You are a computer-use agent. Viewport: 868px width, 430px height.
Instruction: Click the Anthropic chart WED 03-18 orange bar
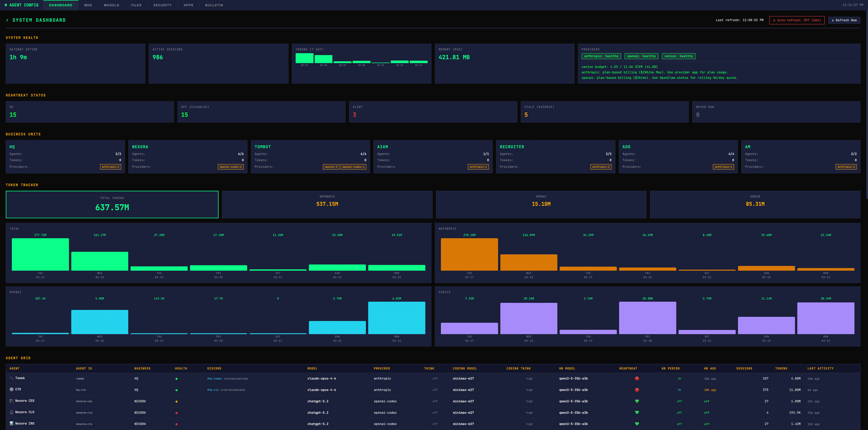click(x=529, y=263)
